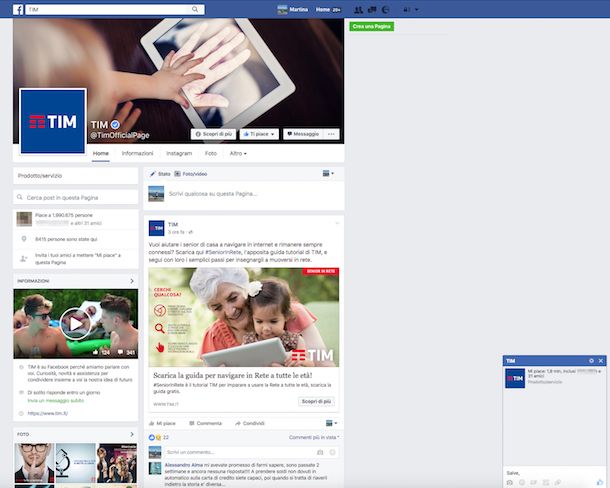
Task: Open the post options arrow on TIM post
Action: click(x=337, y=223)
